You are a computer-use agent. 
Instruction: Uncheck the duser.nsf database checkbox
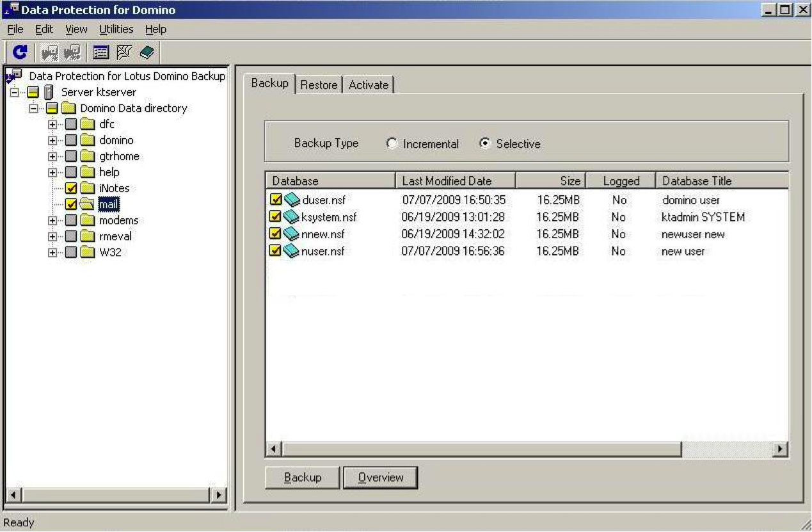[x=276, y=200]
